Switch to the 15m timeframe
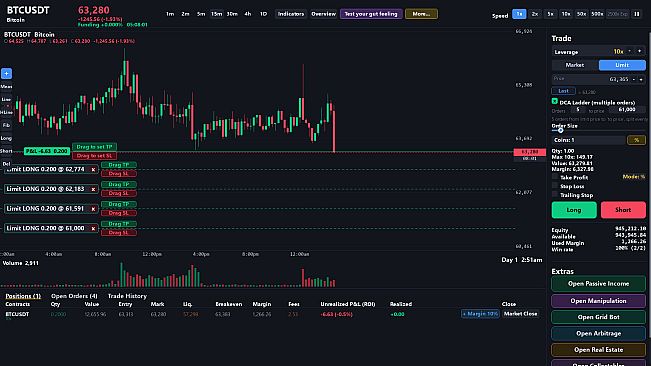The width and height of the screenshot is (651, 366). tap(216, 14)
